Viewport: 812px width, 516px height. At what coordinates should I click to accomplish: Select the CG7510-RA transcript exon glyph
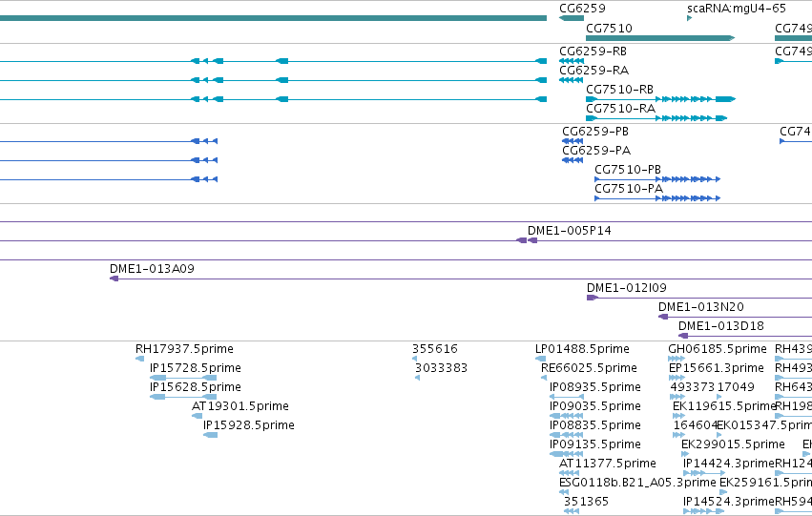[656, 118]
